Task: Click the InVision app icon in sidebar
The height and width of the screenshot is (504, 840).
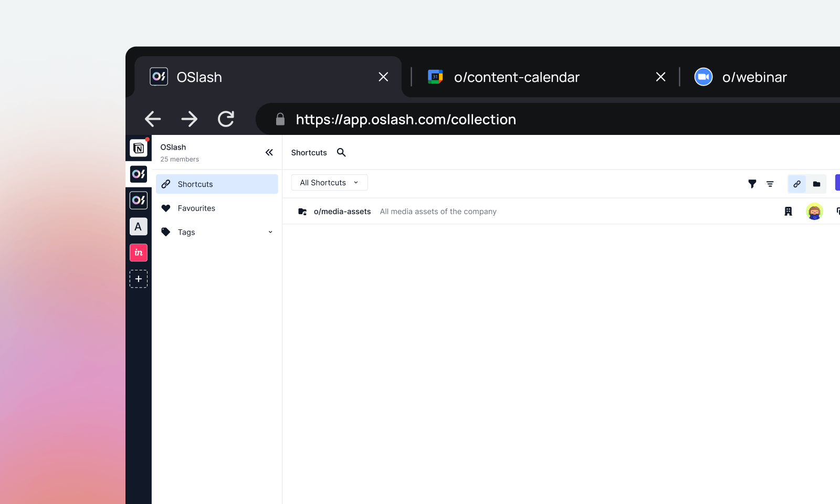Action: [x=139, y=253]
